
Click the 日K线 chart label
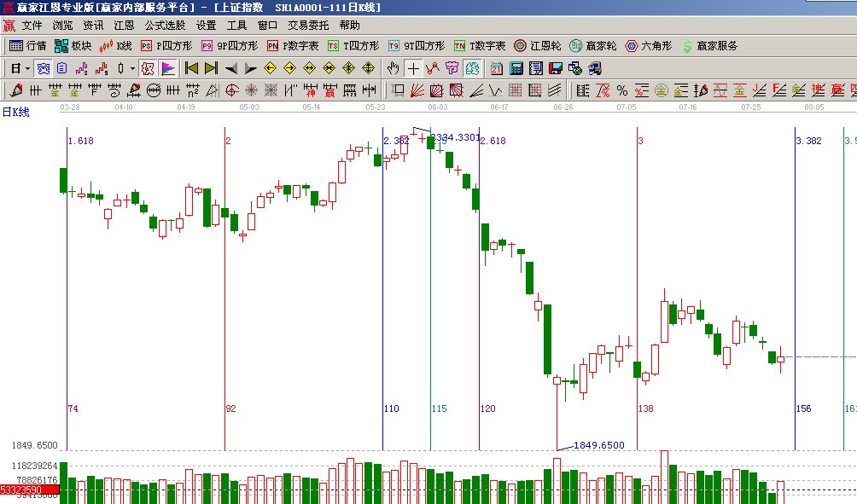(x=15, y=112)
